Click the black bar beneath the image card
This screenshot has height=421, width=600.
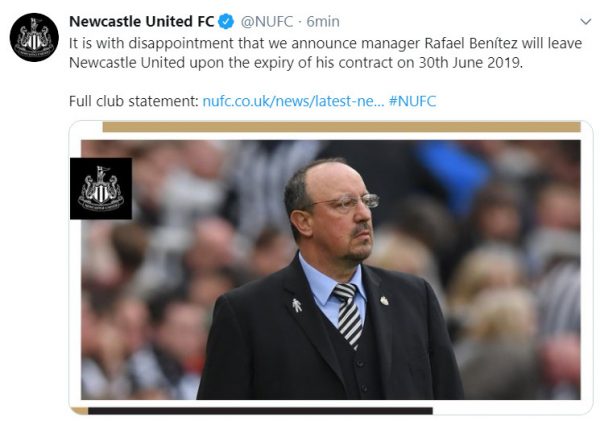(260, 411)
